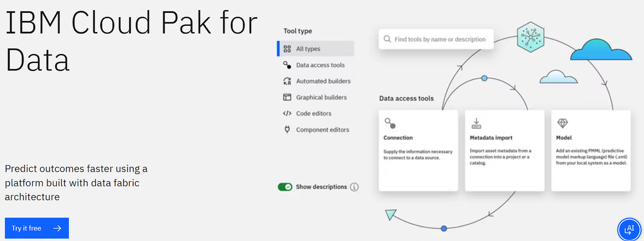This screenshot has height=241, width=644.
Task: Click the Tool type heading
Action: 297,31
